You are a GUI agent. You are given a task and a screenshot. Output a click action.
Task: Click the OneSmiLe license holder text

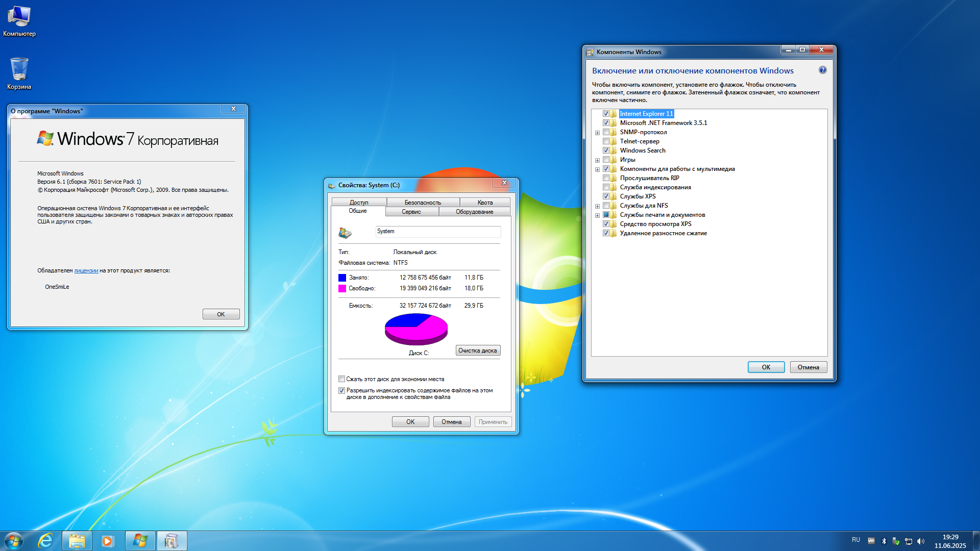(57, 287)
